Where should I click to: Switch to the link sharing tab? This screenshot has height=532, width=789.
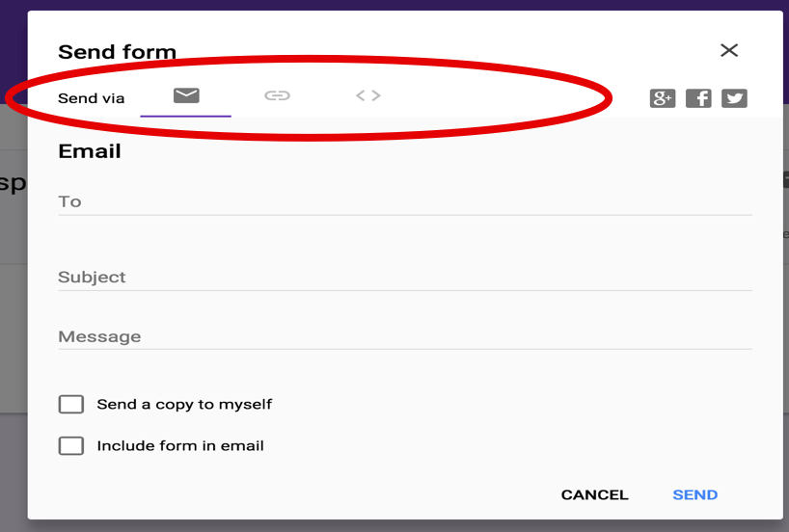tap(277, 95)
